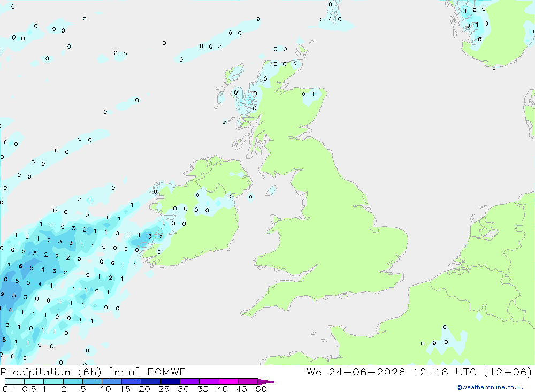The image size is (535, 392).
Task: Click legend value '20'
Action: tap(144, 389)
